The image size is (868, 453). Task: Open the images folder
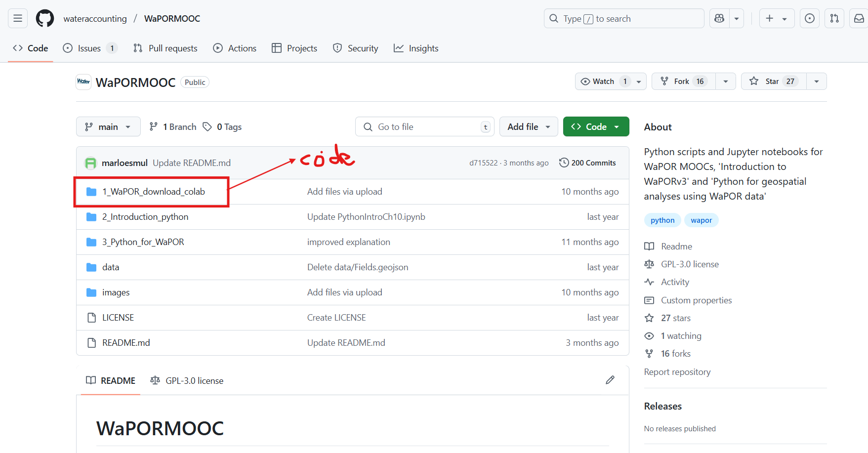click(x=116, y=292)
